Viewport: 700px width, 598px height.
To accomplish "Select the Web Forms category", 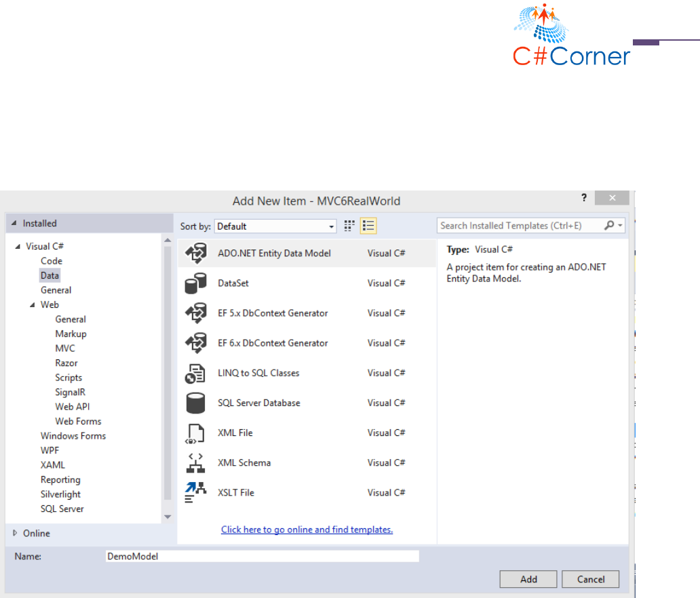I will click(78, 421).
